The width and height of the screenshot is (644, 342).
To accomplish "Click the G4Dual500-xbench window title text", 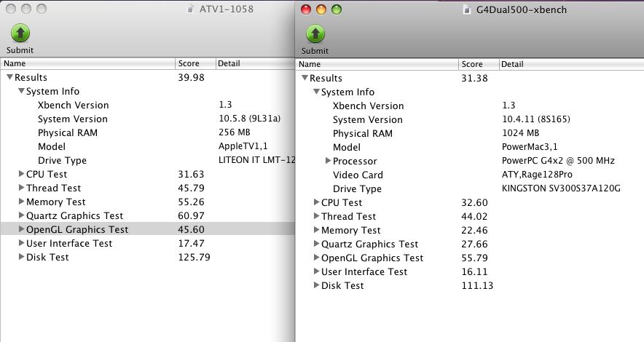I will [521, 10].
